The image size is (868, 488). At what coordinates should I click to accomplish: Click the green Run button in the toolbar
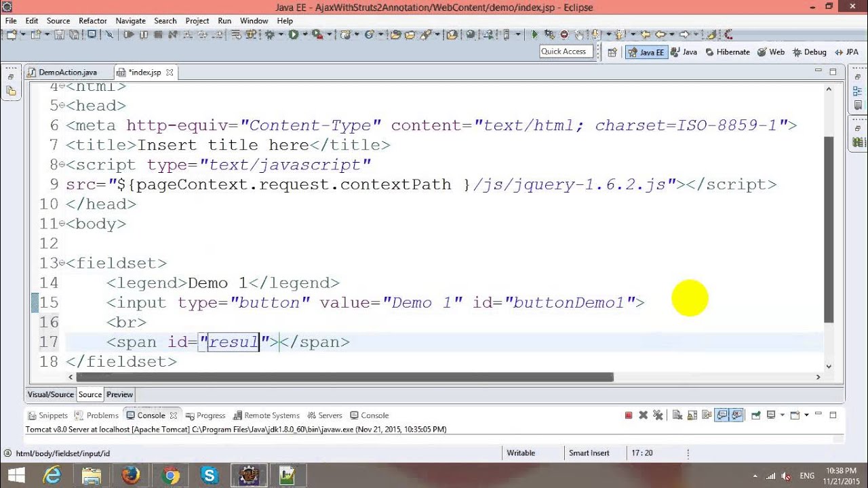pyautogui.click(x=294, y=34)
